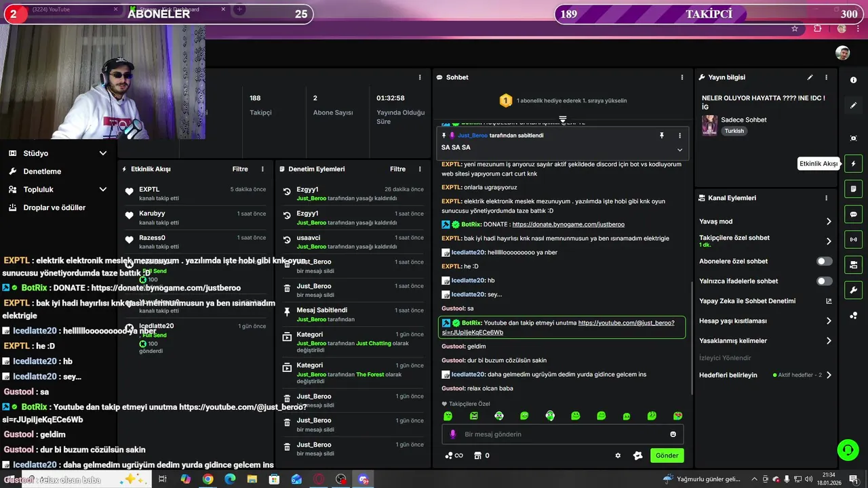Open Windows notification center icon
Image resolution: width=868 pixels, height=488 pixels.
(x=853, y=479)
